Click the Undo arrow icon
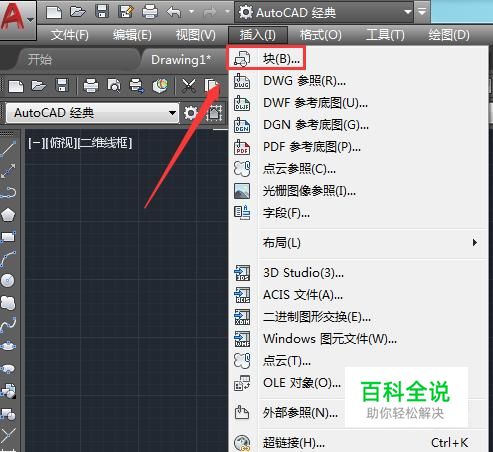The height and width of the screenshot is (452, 493). click(x=174, y=12)
